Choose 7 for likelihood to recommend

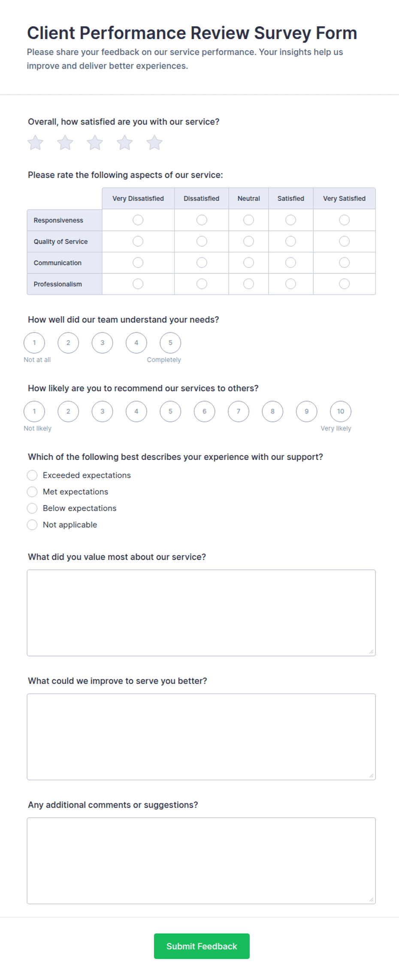click(x=239, y=411)
